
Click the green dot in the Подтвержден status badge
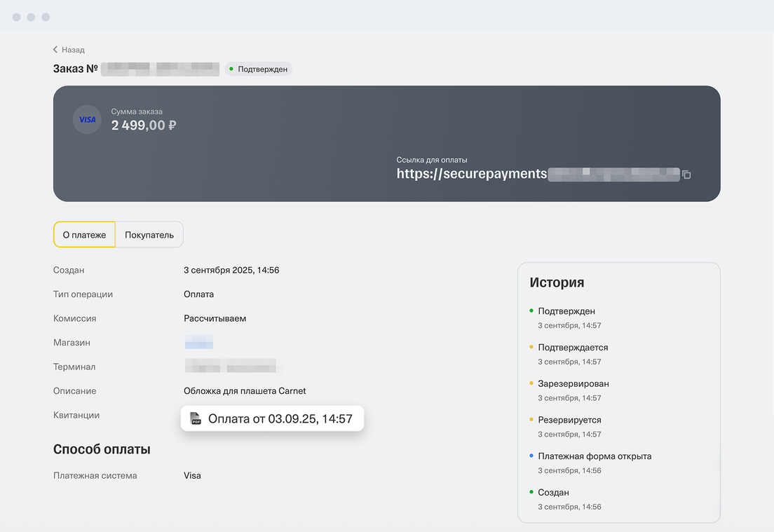[231, 69]
